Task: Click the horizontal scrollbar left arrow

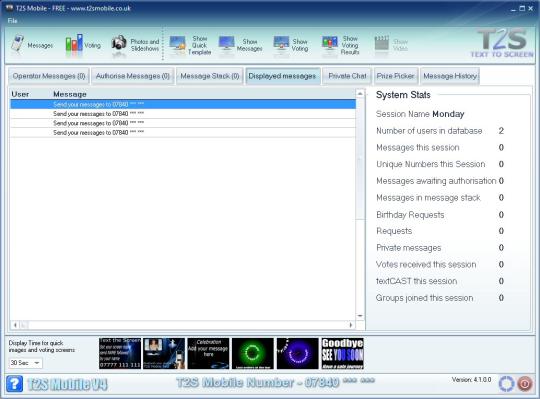Action: [x=15, y=325]
